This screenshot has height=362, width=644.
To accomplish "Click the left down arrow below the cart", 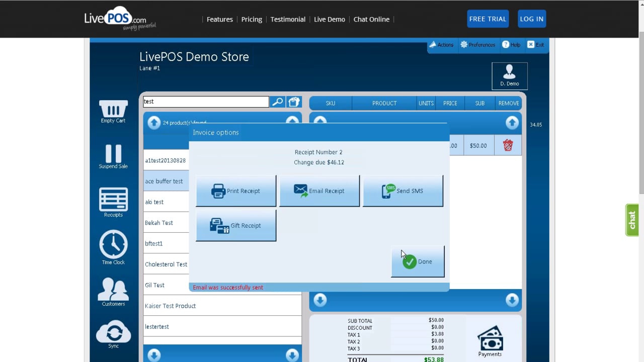I will (x=320, y=300).
